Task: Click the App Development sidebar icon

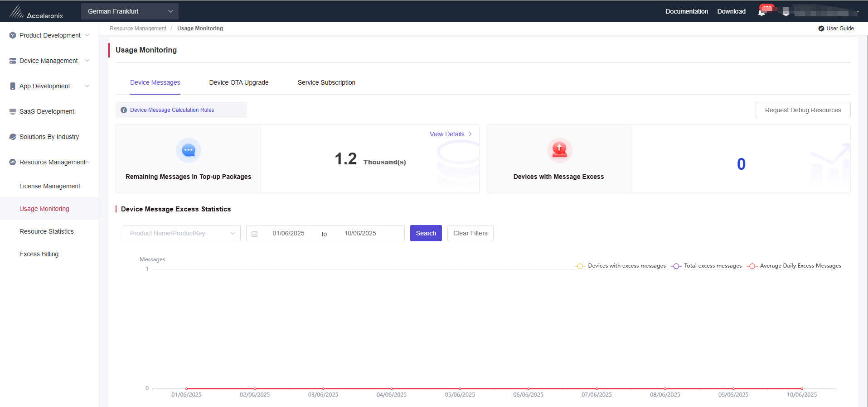Action: [13, 86]
